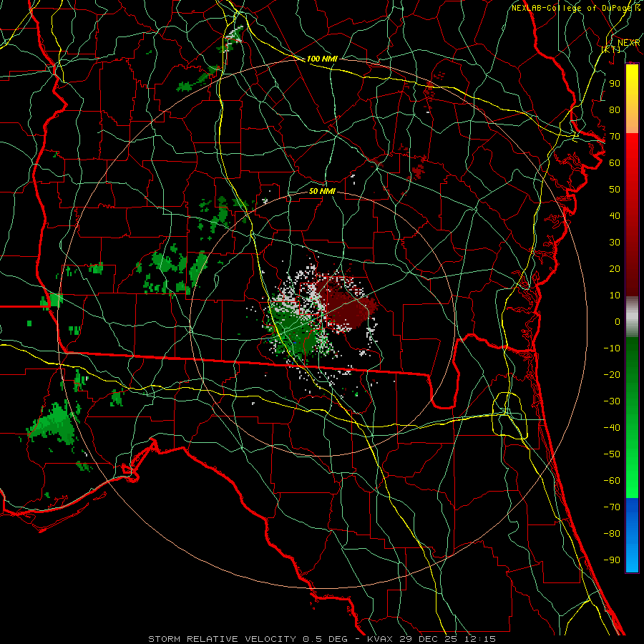Click the Storm Relative Velocity KVAX caption
Image resolution: width=644 pixels, height=644 pixels.
(x=322, y=639)
